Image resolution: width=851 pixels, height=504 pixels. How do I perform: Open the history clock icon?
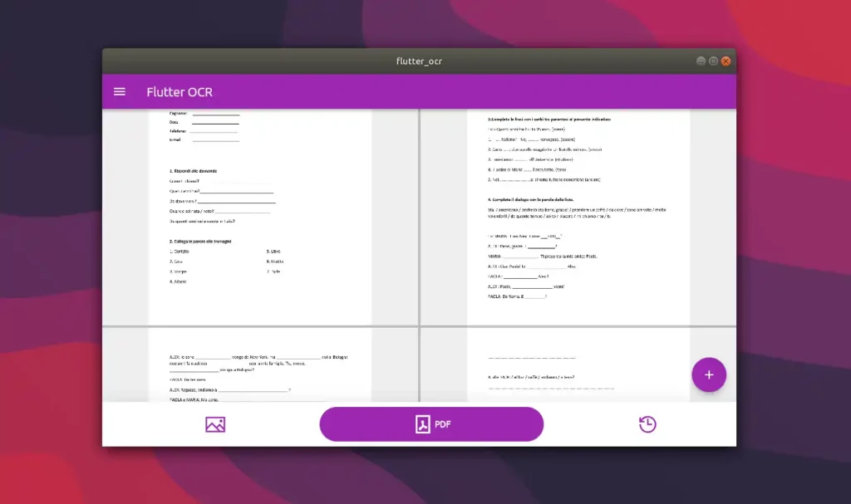point(647,424)
